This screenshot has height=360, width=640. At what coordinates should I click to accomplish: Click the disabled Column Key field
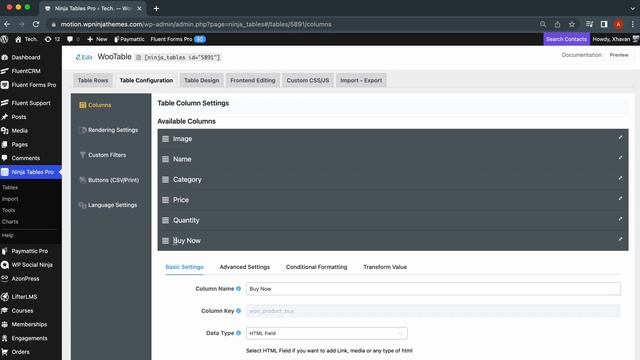pos(433,311)
